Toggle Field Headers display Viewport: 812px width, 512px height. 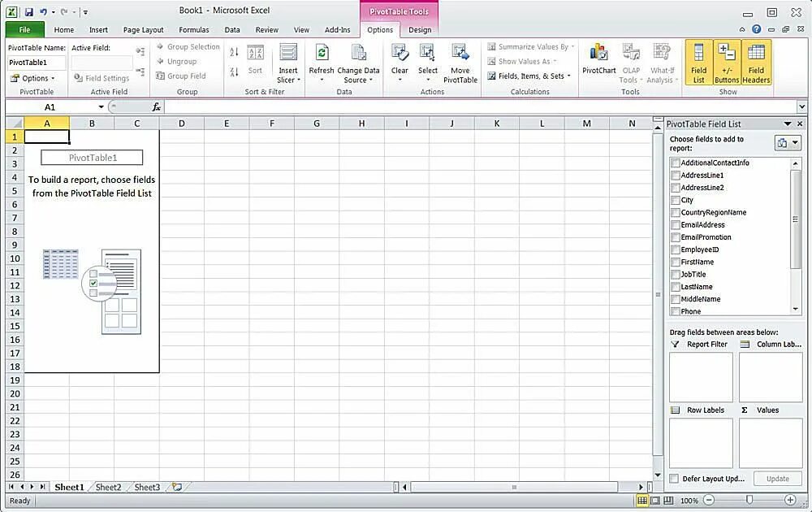pos(756,63)
